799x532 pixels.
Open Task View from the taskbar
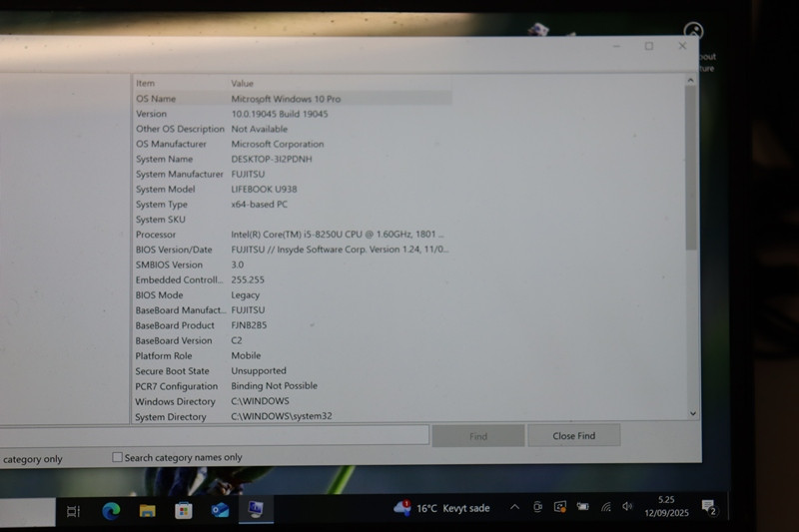tap(73, 511)
